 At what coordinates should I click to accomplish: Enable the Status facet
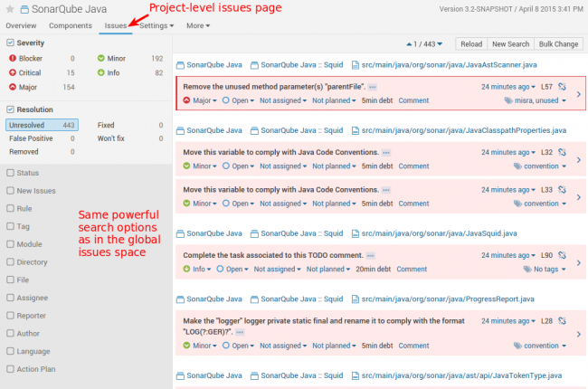[x=11, y=173]
